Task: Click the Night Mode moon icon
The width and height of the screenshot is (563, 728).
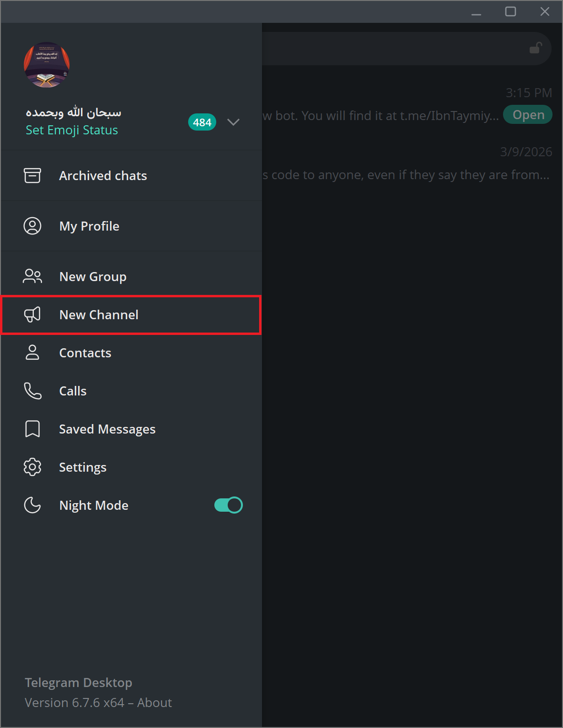Action: [x=32, y=505]
